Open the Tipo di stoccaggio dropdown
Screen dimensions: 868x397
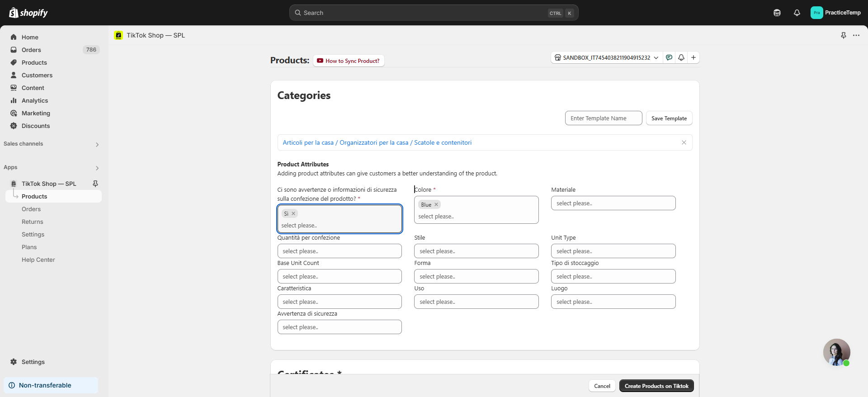click(x=613, y=276)
